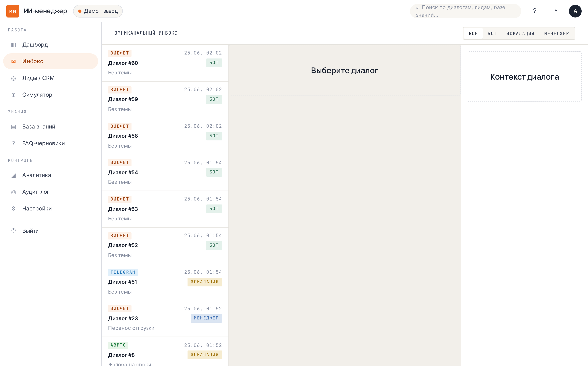Click the Контекст диалога placeholder panel
This screenshot has height=366, width=588.
click(524, 77)
